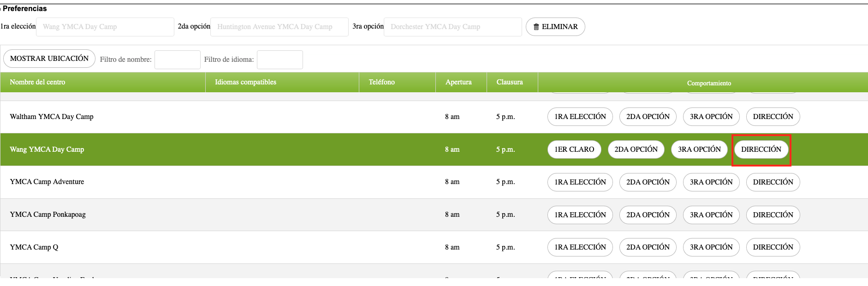The width and height of the screenshot is (868, 286).
Task: Click the MOSTRAR UBICACIÓN button
Action: (49, 59)
